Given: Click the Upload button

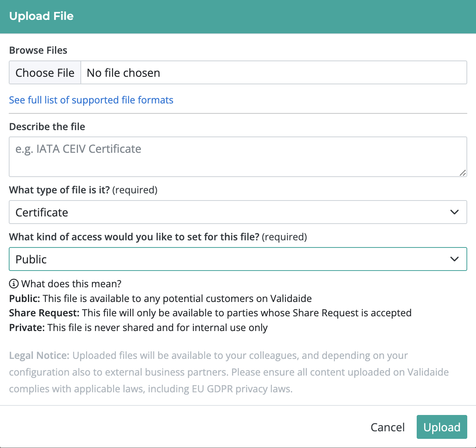Looking at the screenshot, I should 442,427.
